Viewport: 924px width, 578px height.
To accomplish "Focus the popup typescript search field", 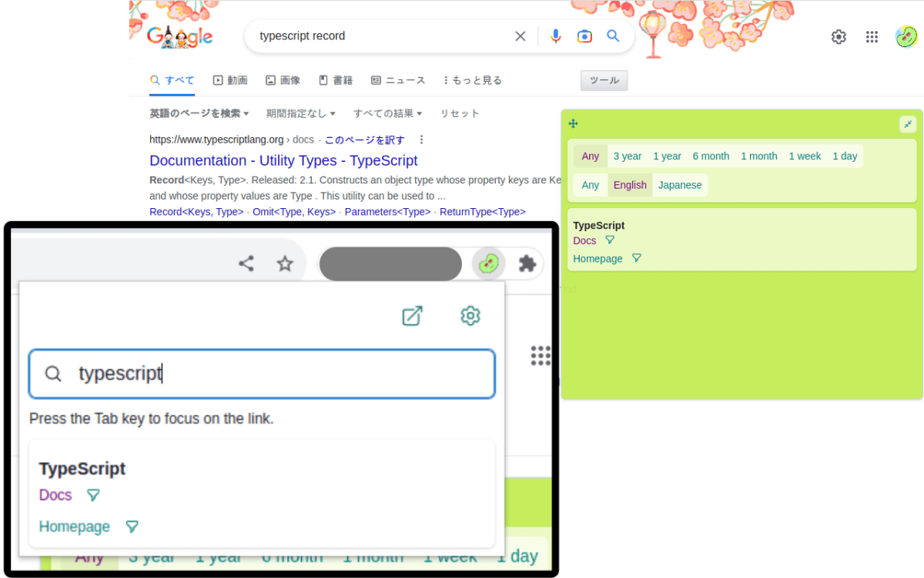I will coord(262,374).
